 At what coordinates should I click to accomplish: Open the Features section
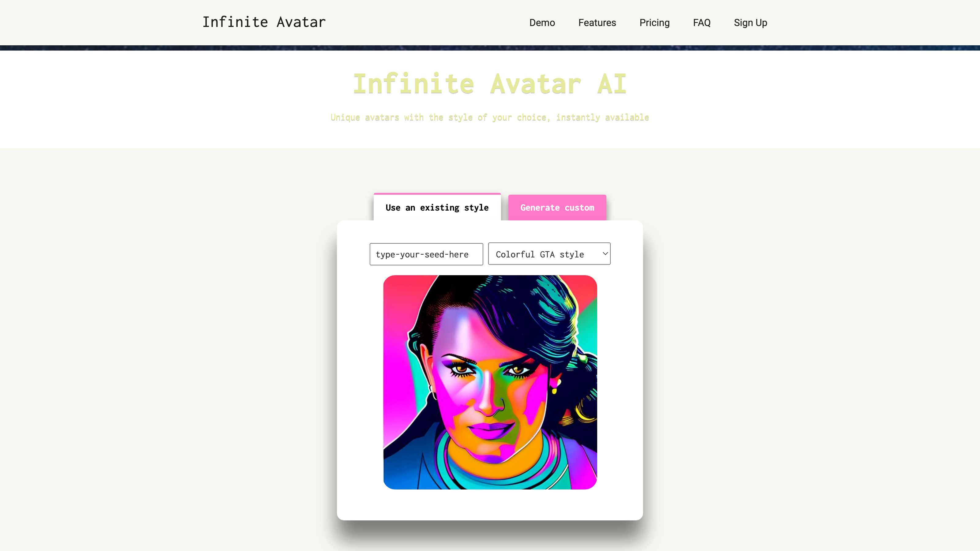point(597,22)
